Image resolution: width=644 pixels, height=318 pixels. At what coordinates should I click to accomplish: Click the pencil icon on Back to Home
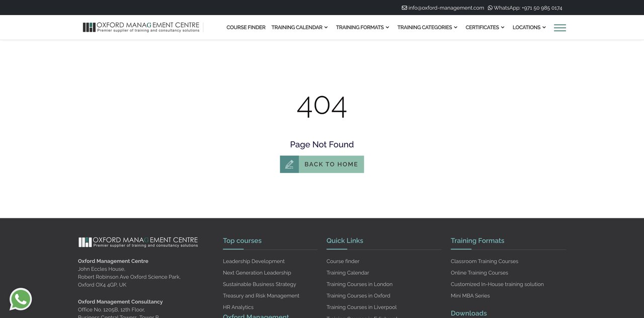[x=289, y=164]
